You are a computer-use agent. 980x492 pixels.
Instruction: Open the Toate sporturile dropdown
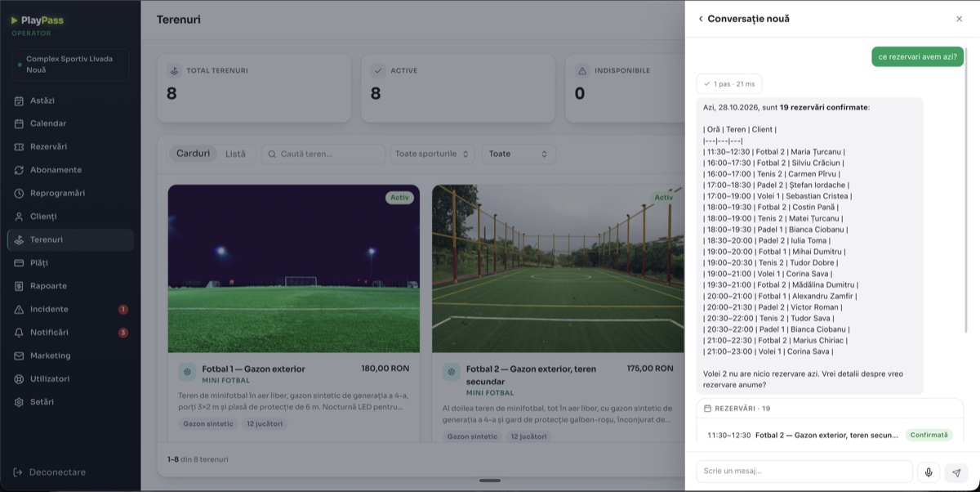[x=433, y=154]
